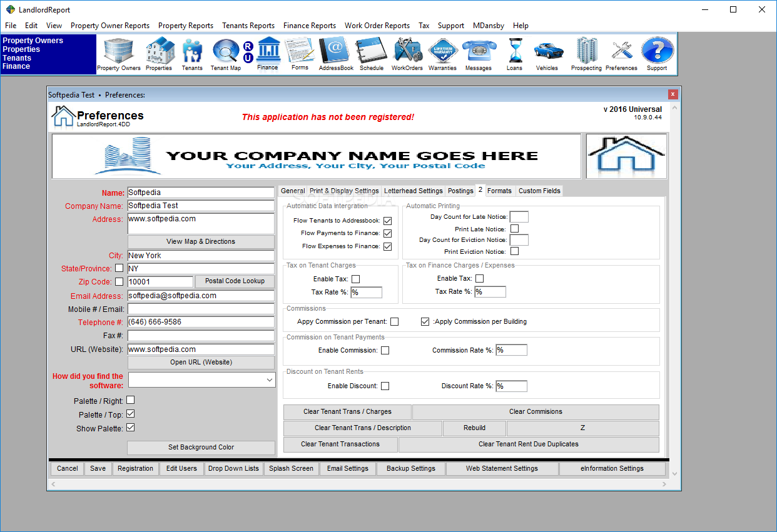Image resolution: width=777 pixels, height=532 pixels.
Task: Open the Prospecting icon
Action: point(586,54)
